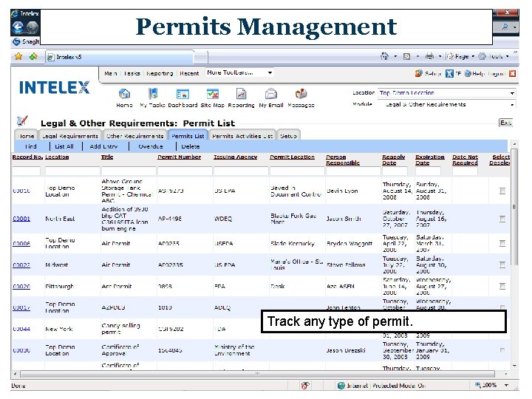Tick the checkbox for Jason Brezski row

click(502, 350)
